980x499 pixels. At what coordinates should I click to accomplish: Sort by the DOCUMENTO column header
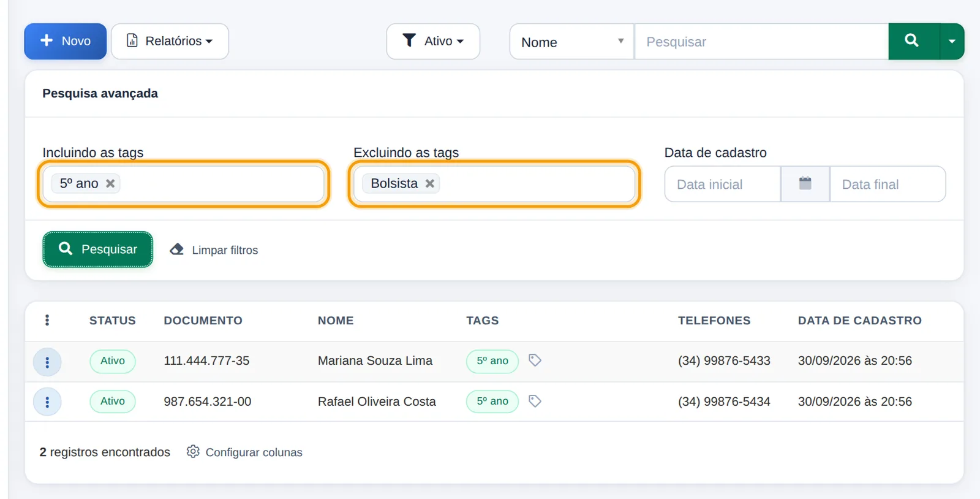point(203,321)
